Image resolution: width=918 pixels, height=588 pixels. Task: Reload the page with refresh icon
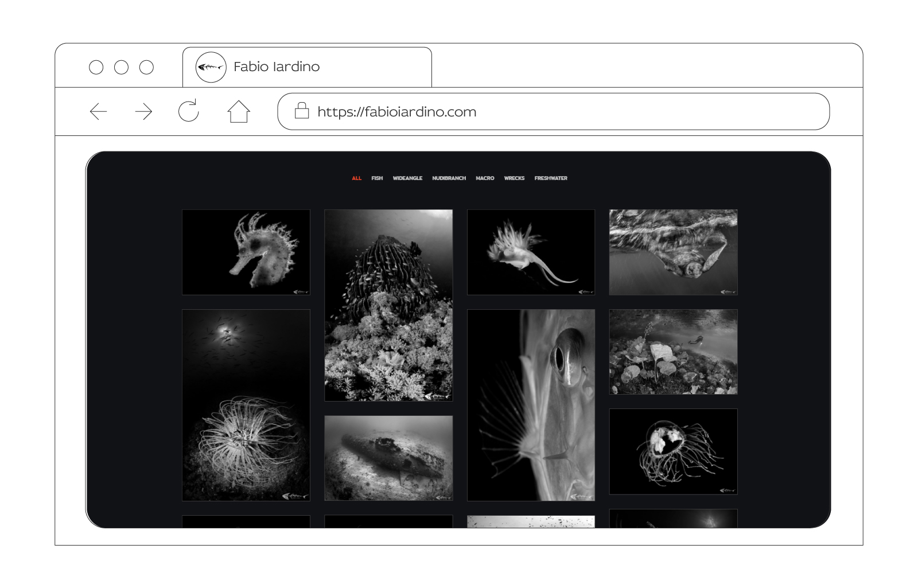pos(188,111)
